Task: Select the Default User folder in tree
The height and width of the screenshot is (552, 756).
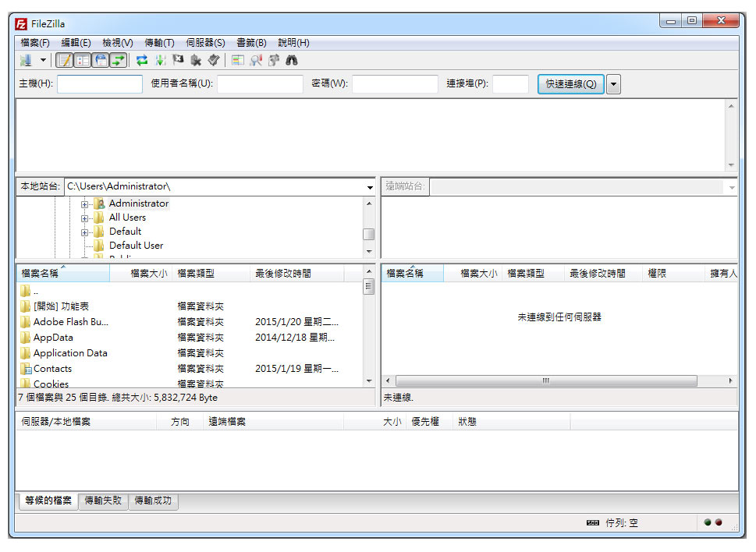Action: click(x=136, y=245)
